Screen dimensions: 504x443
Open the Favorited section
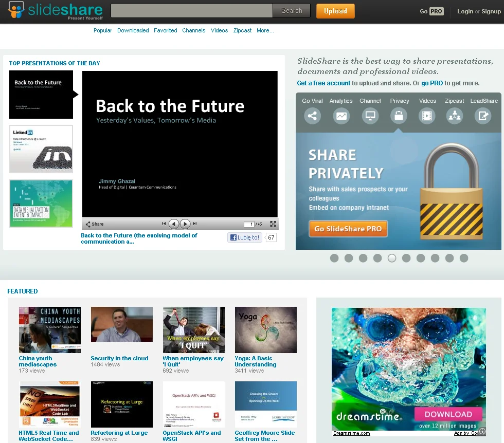(x=166, y=30)
